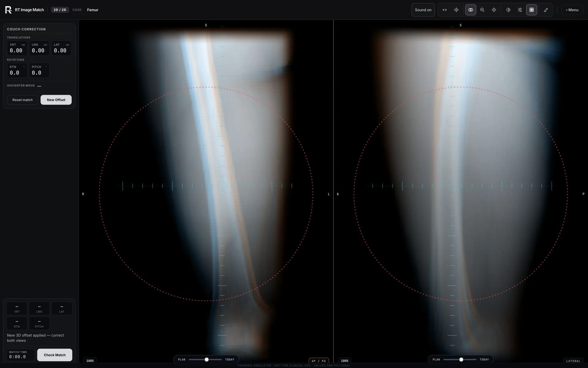Click the contrast half-circle icon
This screenshot has width=588, height=368.
[508, 10]
